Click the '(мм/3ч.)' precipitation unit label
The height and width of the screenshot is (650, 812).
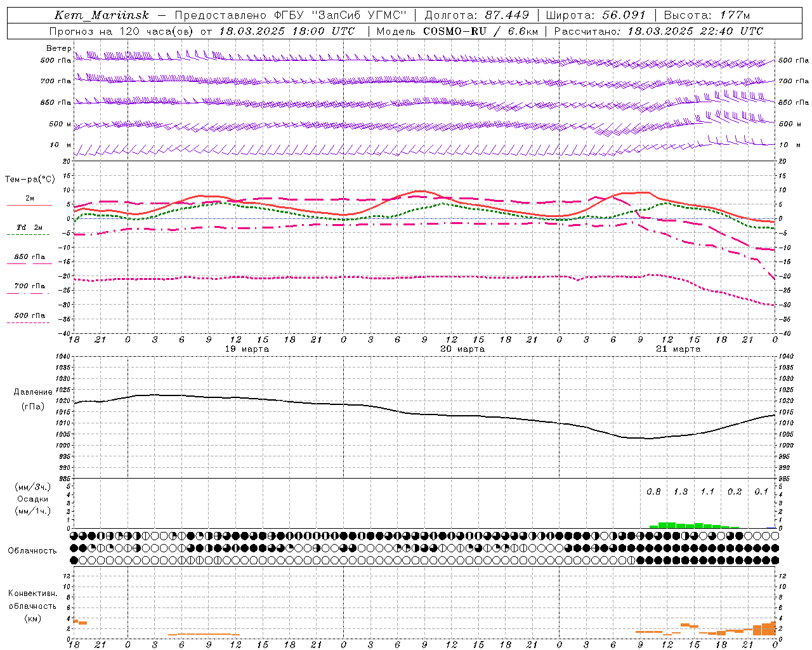click(x=33, y=487)
